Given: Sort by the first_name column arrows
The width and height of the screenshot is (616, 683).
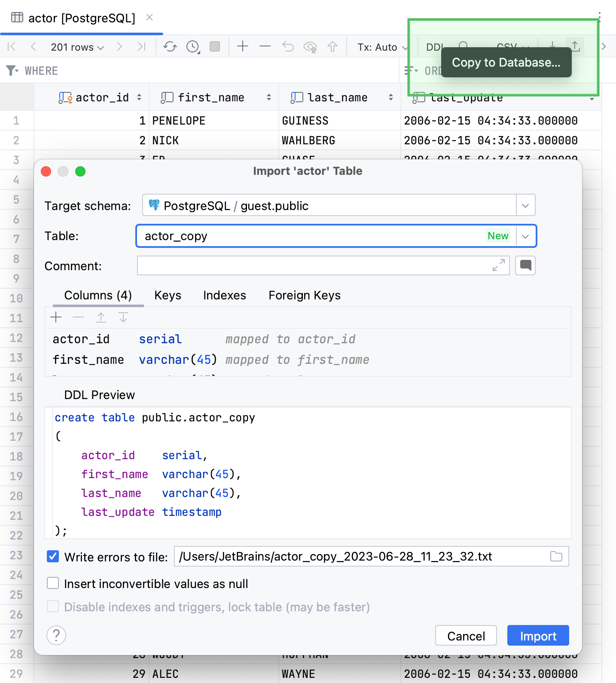Looking at the screenshot, I should (x=269, y=98).
